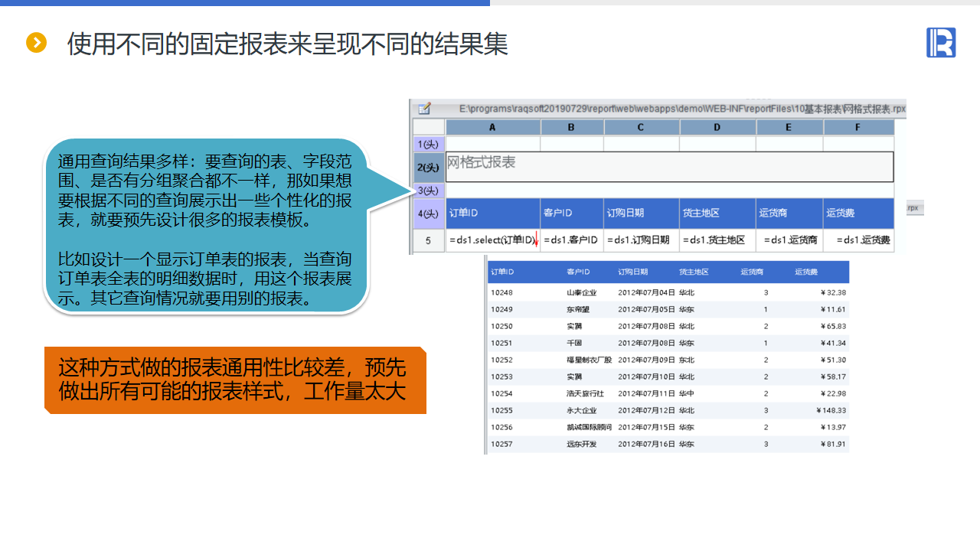Select column F header in the designer grid
980x551 pixels.
(x=857, y=127)
